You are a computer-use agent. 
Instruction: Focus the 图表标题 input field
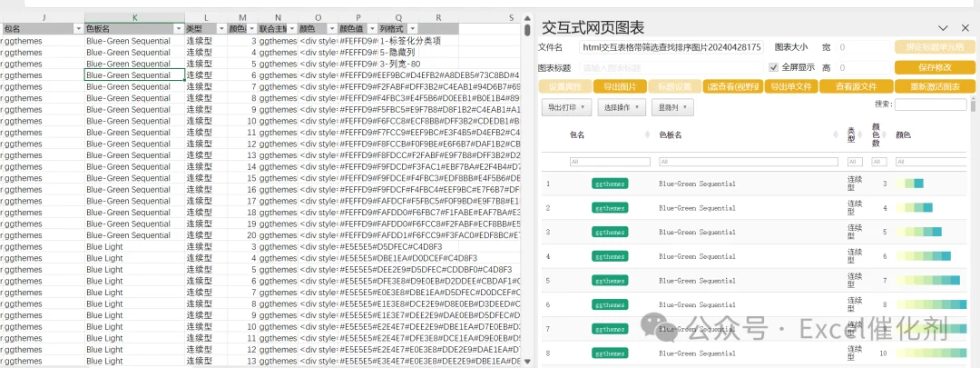click(671, 67)
